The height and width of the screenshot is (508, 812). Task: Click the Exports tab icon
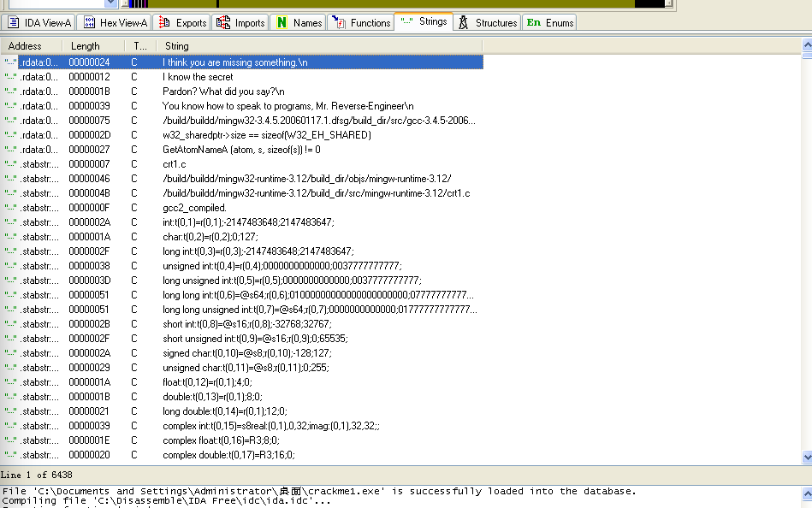point(164,22)
